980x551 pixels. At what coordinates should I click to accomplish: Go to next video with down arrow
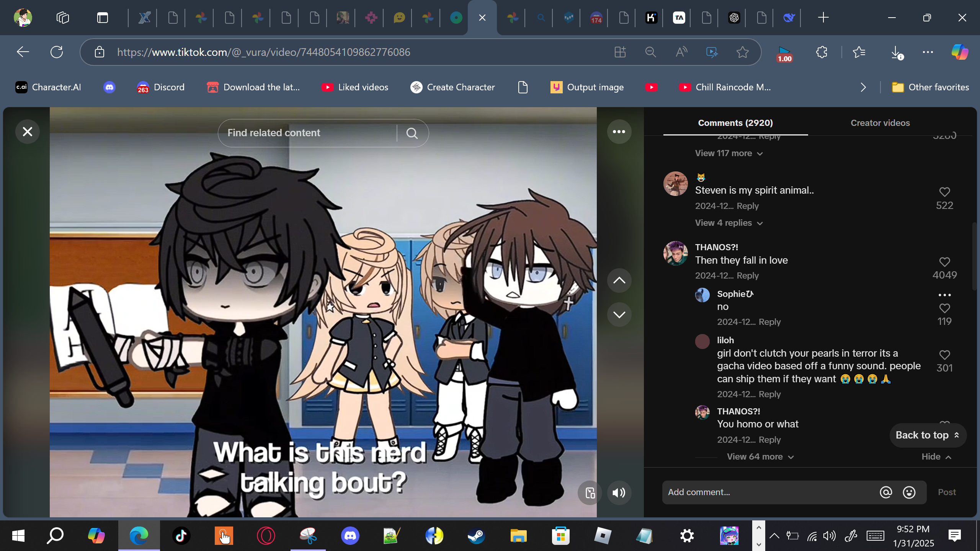tap(619, 315)
